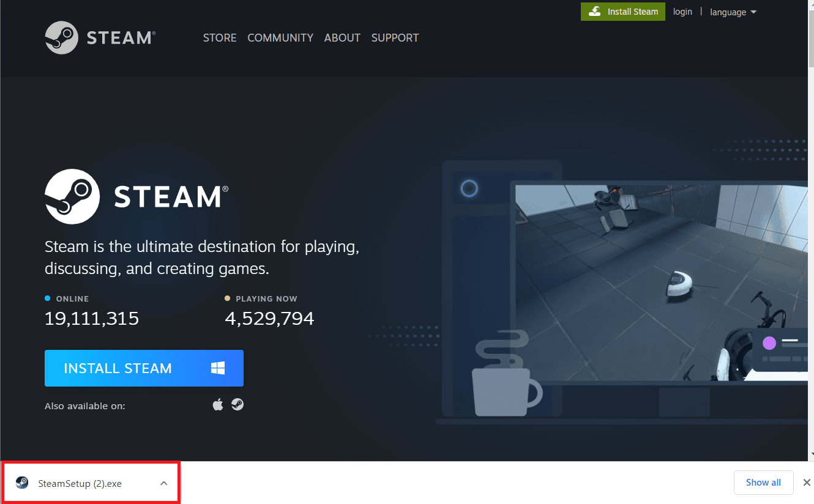Screen dimensions: 814x504
Task: Click the playing now count 4,529,794
Action: point(269,319)
